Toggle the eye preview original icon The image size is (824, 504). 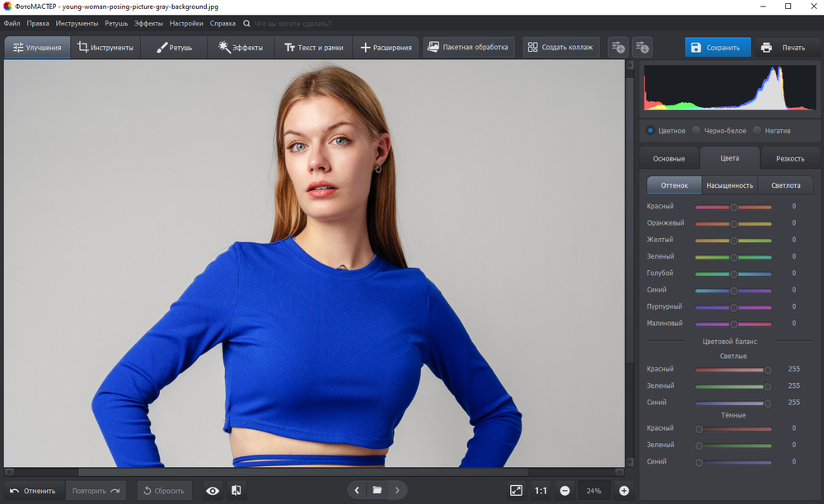coord(213,491)
